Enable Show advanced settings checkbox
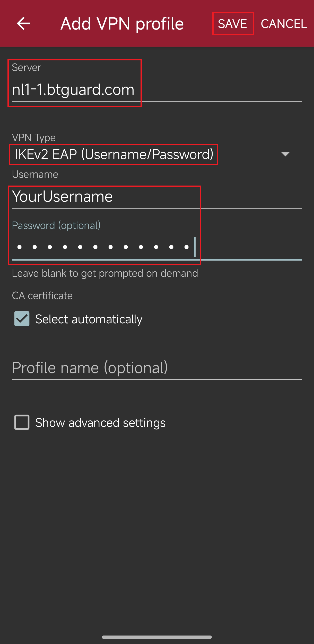The image size is (314, 644). (22, 422)
